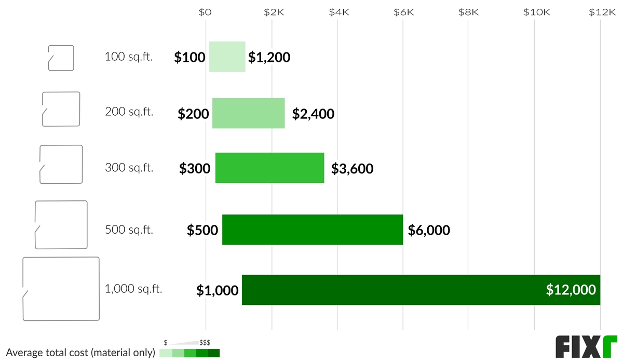Select the 1,000 sq.ft. dark green bar
Viewport: 623px width, 364px height.
(x=395, y=290)
